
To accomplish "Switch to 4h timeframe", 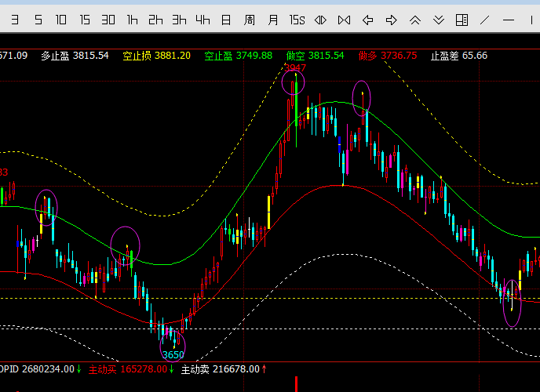I will tap(202, 20).
